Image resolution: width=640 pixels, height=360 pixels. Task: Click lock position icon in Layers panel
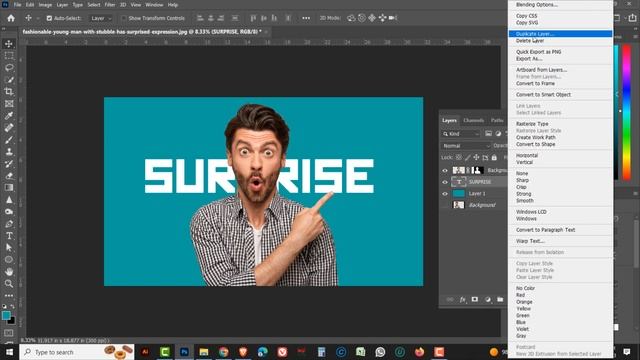(x=476, y=158)
